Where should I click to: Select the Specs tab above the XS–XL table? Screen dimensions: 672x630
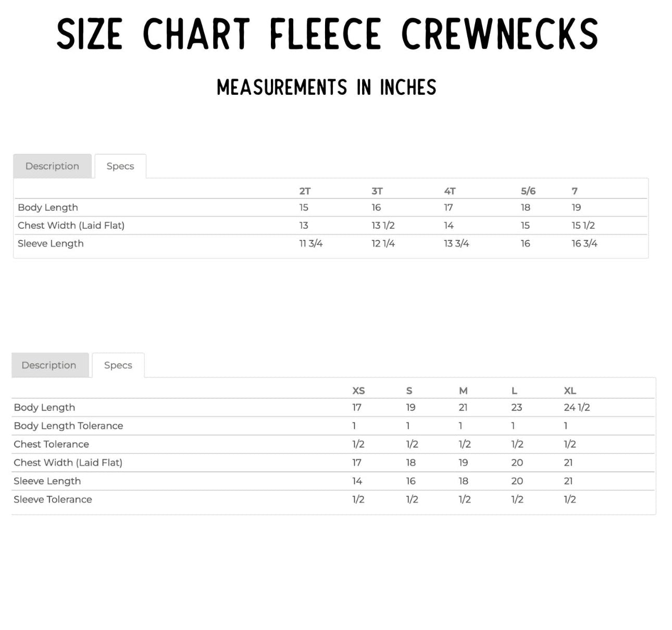pyautogui.click(x=118, y=365)
